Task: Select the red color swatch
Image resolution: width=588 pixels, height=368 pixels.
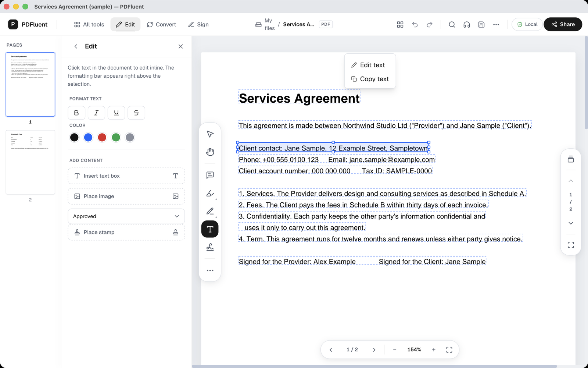Action: tap(102, 137)
